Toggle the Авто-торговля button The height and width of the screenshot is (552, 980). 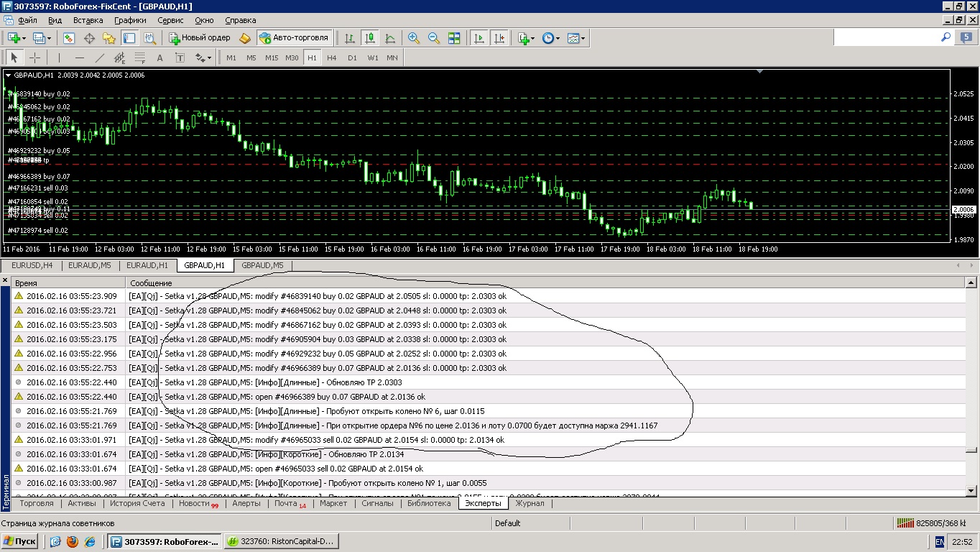pos(294,38)
